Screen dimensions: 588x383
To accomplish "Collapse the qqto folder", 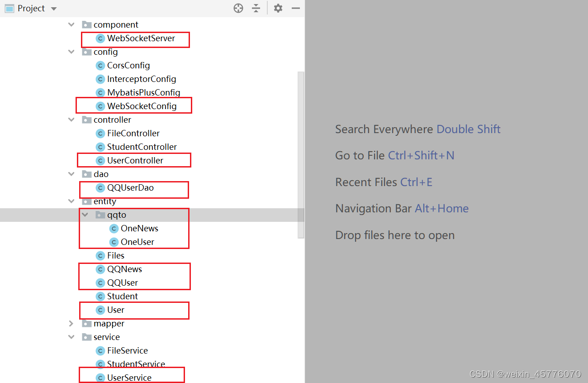I will click(85, 215).
